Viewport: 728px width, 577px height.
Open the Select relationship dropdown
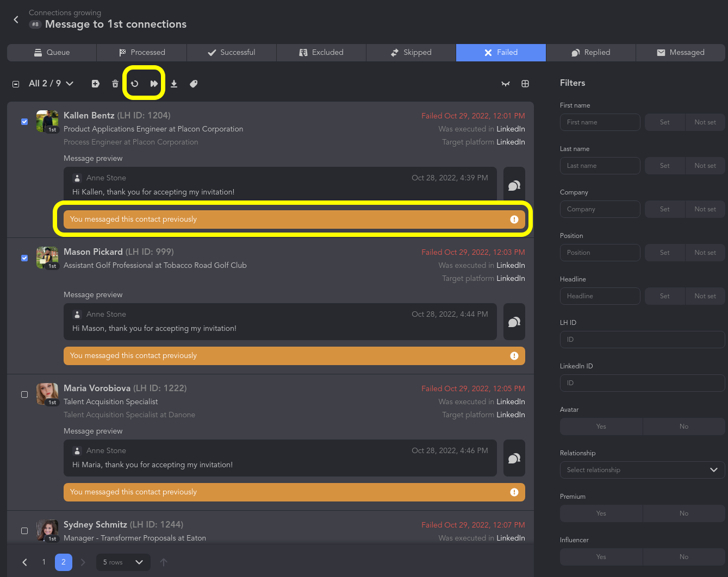tap(643, 470)
